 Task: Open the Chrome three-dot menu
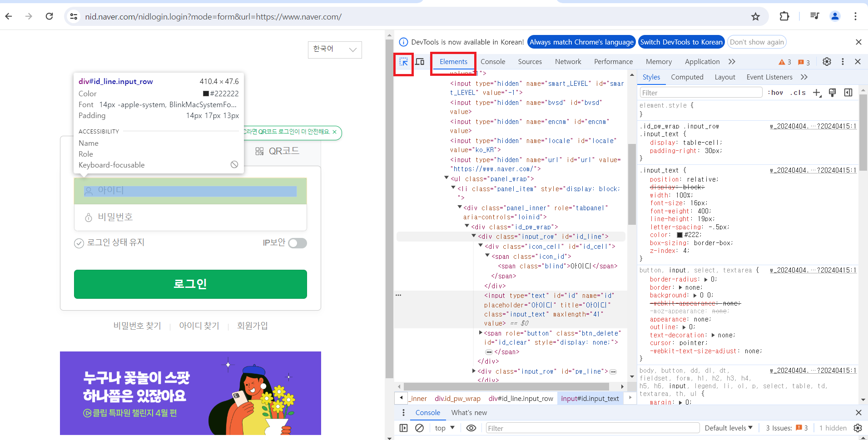(855, 16)
